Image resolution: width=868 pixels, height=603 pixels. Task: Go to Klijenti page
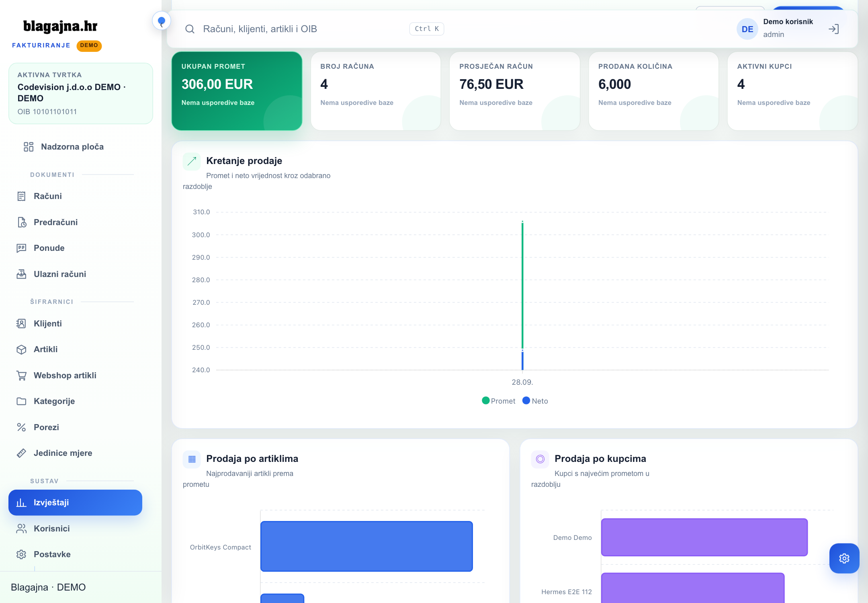coord(76,324)
